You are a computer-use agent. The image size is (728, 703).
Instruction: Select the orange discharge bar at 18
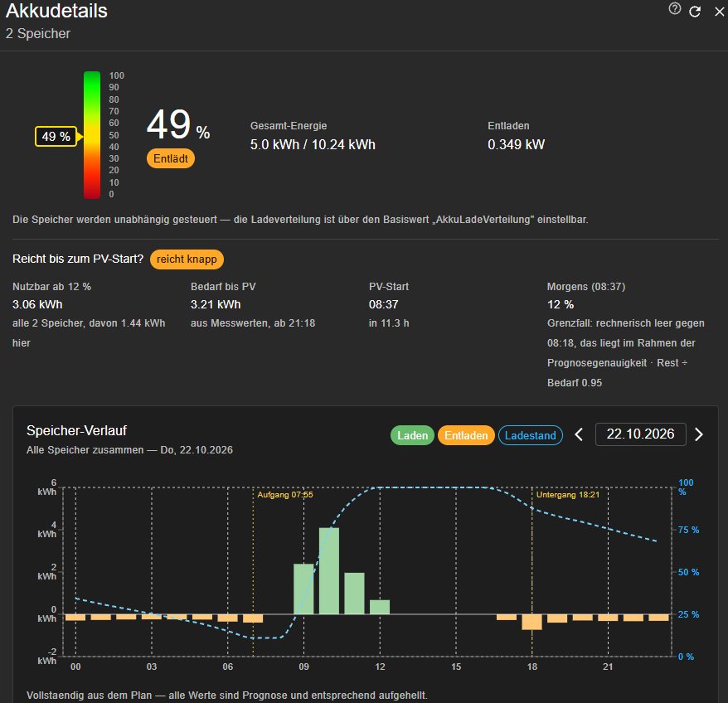(531, 622)
